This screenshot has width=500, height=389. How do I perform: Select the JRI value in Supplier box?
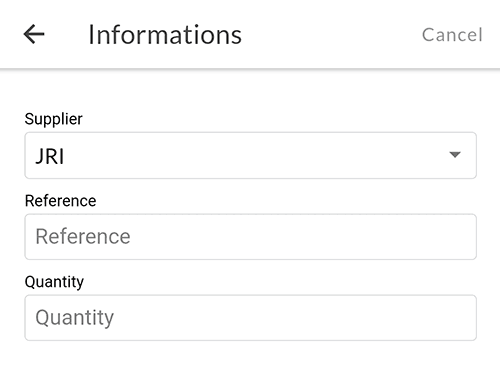(x=50, y=156)
